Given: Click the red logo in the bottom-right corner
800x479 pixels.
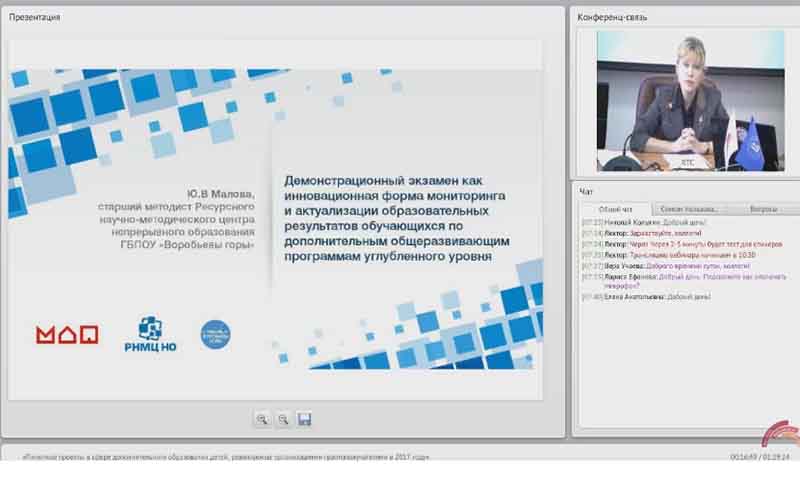Looking at the screenshot, I should click(778, 435).
